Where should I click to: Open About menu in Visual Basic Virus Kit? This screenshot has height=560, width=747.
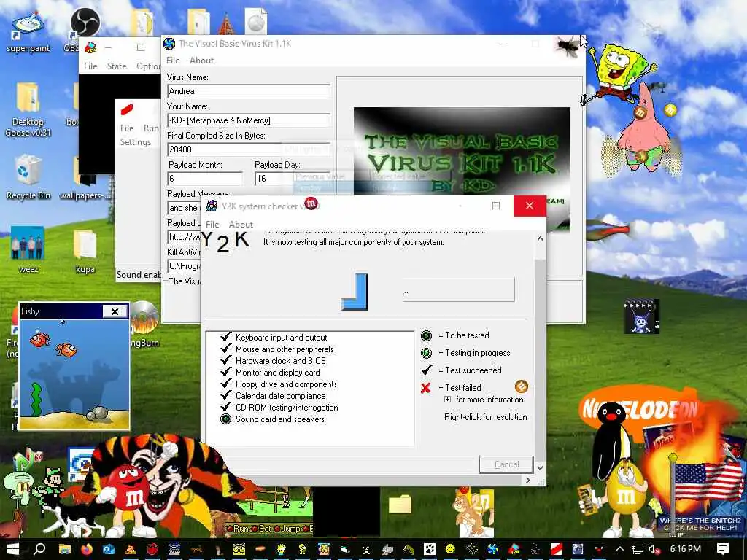pyautogui.click(x=202, y=61)
